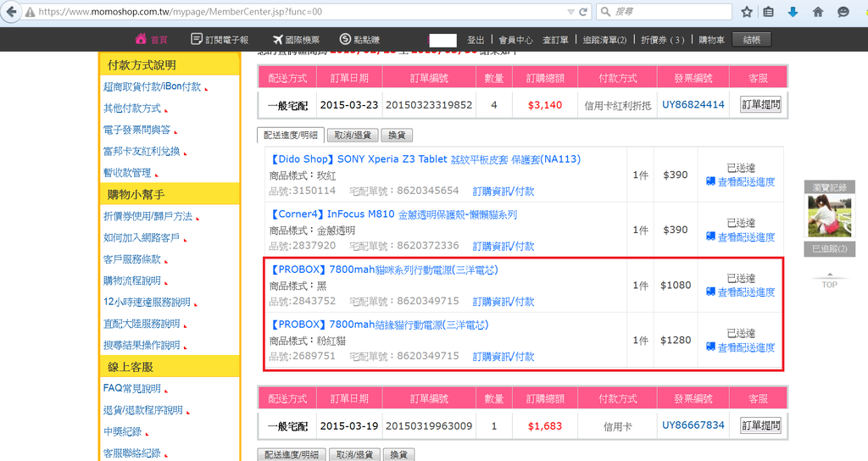Viewport: 868px width, 461px height.
Task: Open bookmarks list icon
Action: 768,12
